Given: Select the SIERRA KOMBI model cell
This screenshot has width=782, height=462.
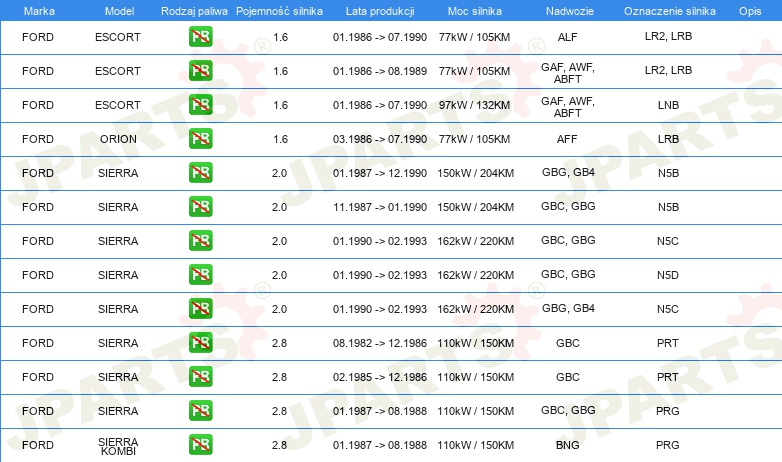Looking at the screenshot, I should [x=118, y=447].
